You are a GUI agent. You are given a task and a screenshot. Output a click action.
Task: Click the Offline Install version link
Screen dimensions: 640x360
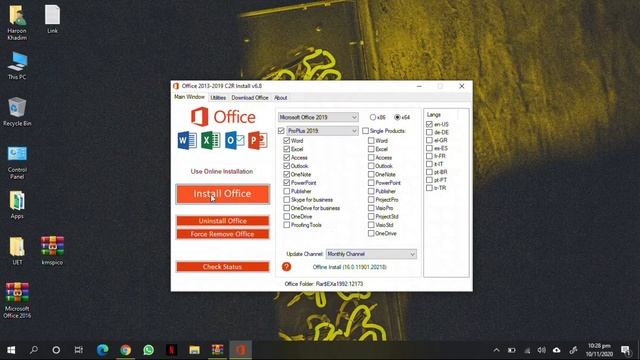349,267
